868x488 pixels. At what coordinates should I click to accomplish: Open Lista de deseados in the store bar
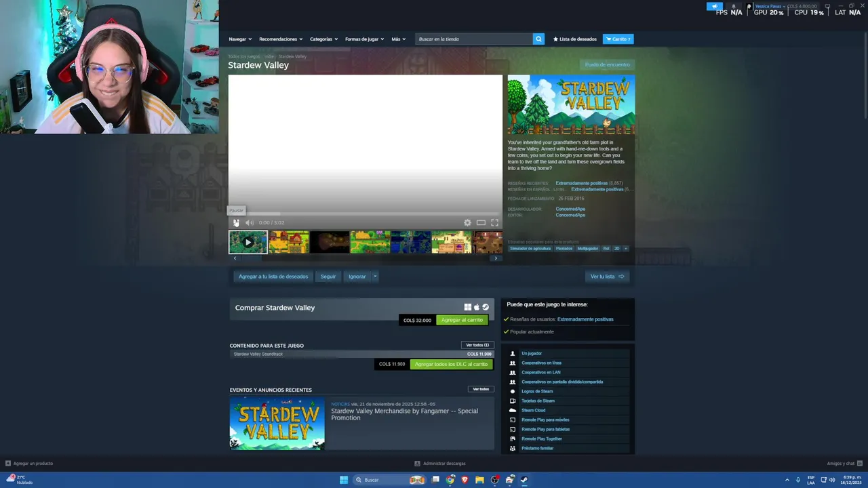pos(575,39)
